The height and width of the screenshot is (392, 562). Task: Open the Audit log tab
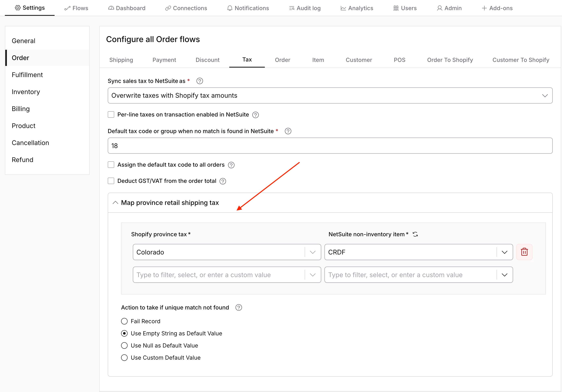point(305,8)
